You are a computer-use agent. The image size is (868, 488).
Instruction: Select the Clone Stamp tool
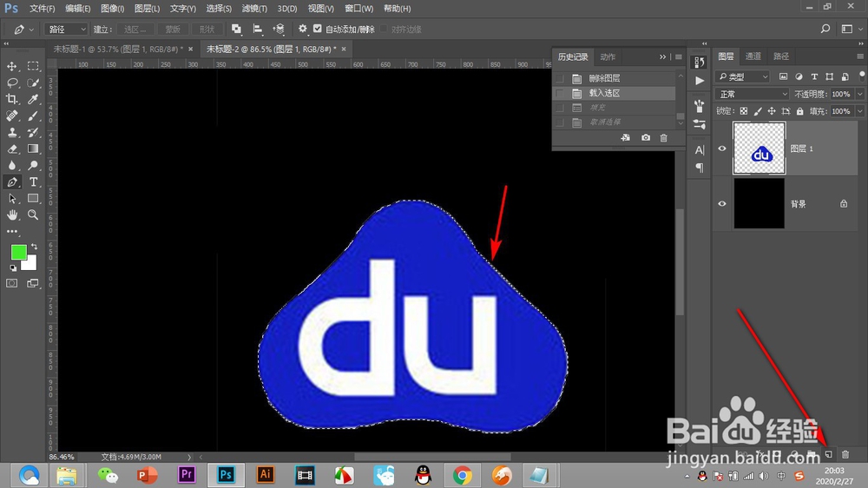pos(11,132)
